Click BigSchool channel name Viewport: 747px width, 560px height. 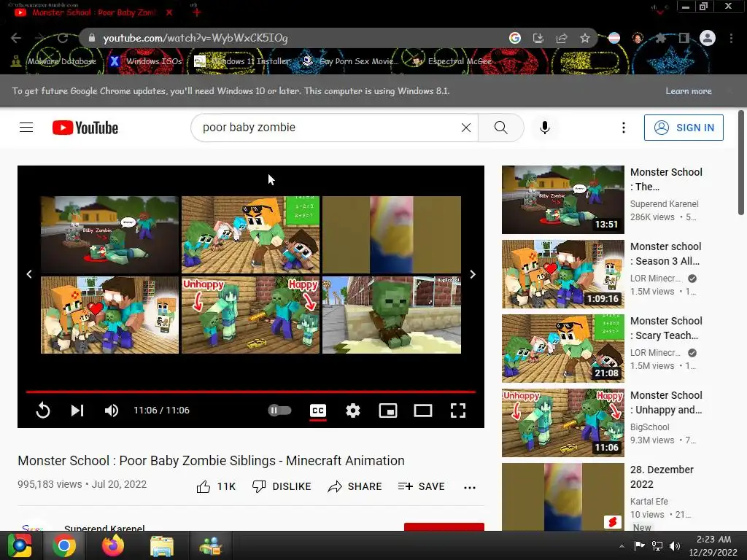click(649, 427)
